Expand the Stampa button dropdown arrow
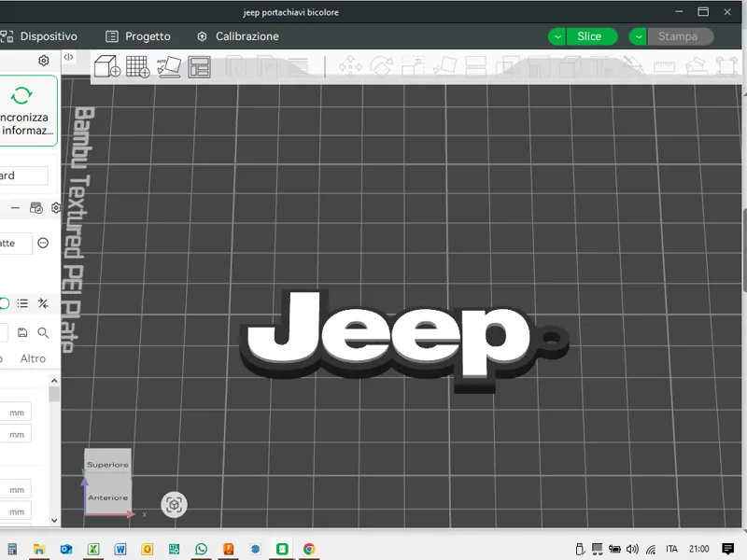This screenshot has height=560, width=747. (x=638, y=36)
